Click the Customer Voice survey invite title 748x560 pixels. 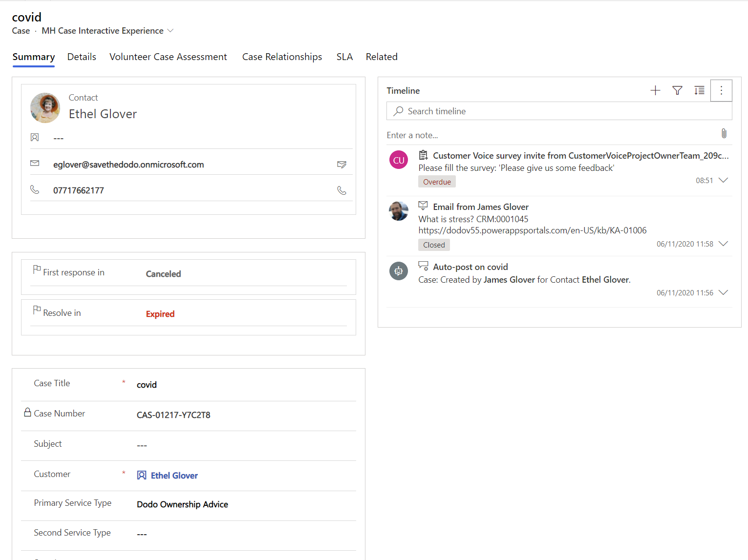click(x=581, y=155)
